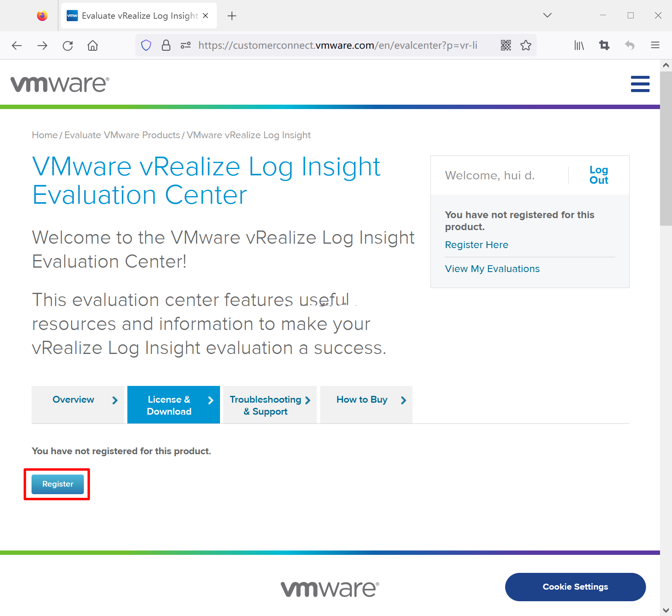The height and width of the screenshot is (616, 672).
Task: Open tracking protection shield icon
Action: pyautogui.click(x=146, y=46)
